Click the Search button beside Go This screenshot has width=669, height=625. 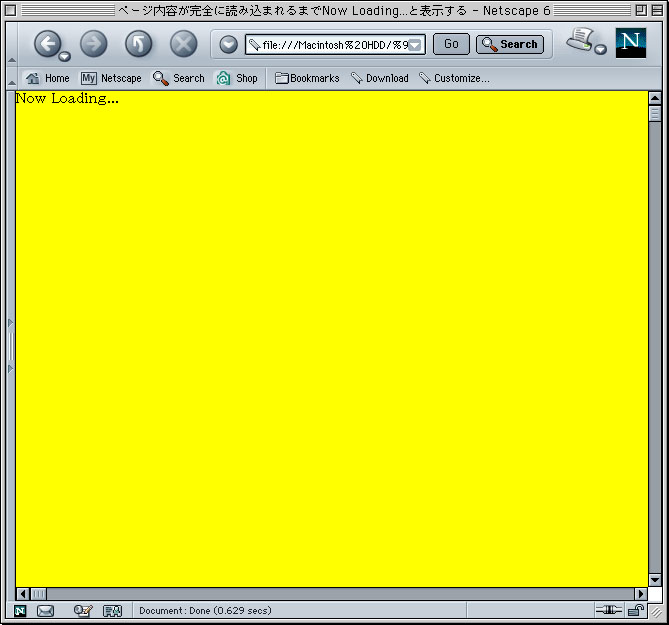click(x=510, y=44)
